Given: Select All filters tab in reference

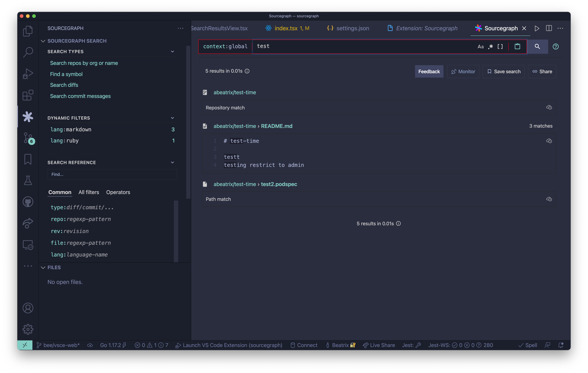Looking at the screenshot, I should pos(89,192).
